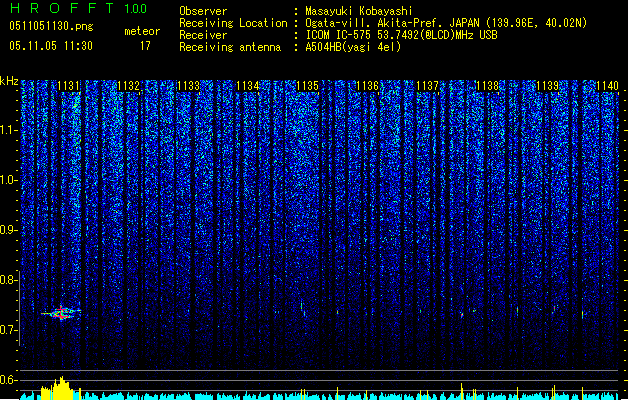The image size is (629, 400).
Task: Click the Observer field label
Action: coord(203,11)
